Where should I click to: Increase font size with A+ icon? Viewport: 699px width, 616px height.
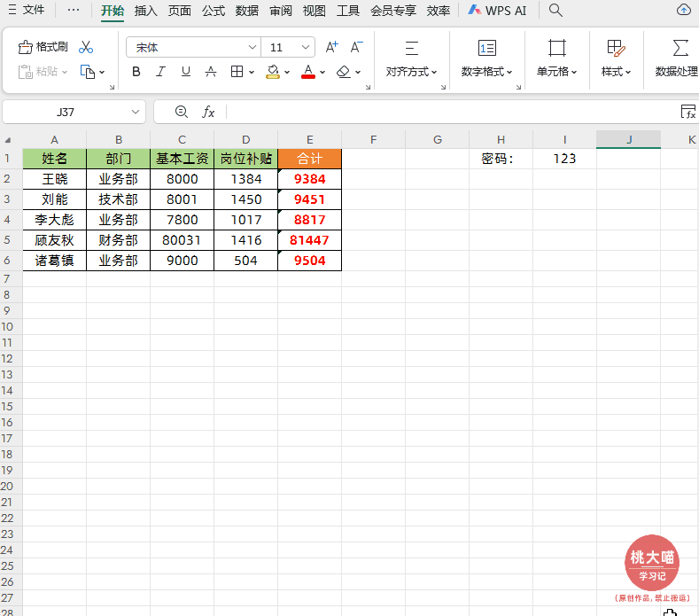point(331,47)
